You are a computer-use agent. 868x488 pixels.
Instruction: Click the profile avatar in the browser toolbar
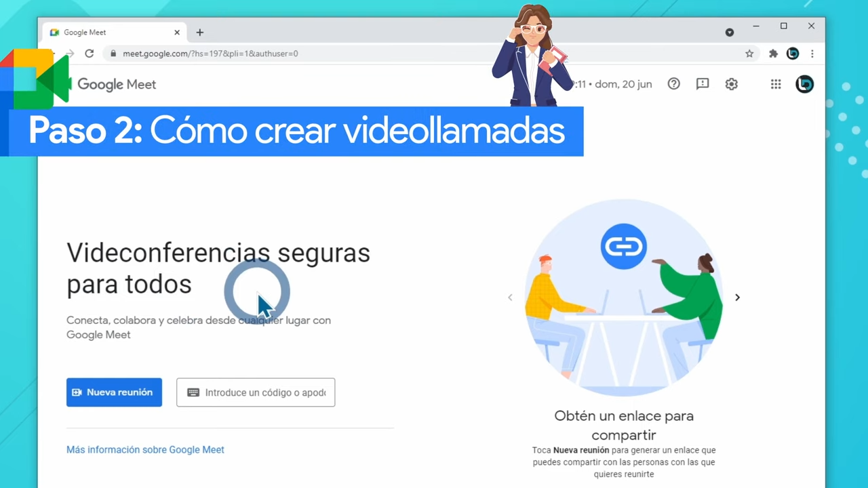(x=792, y=54)
